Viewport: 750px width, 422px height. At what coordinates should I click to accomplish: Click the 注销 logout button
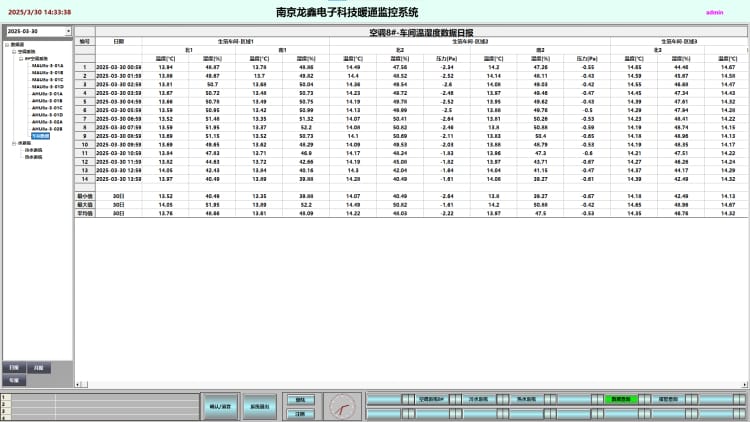[x=300, y=412]
